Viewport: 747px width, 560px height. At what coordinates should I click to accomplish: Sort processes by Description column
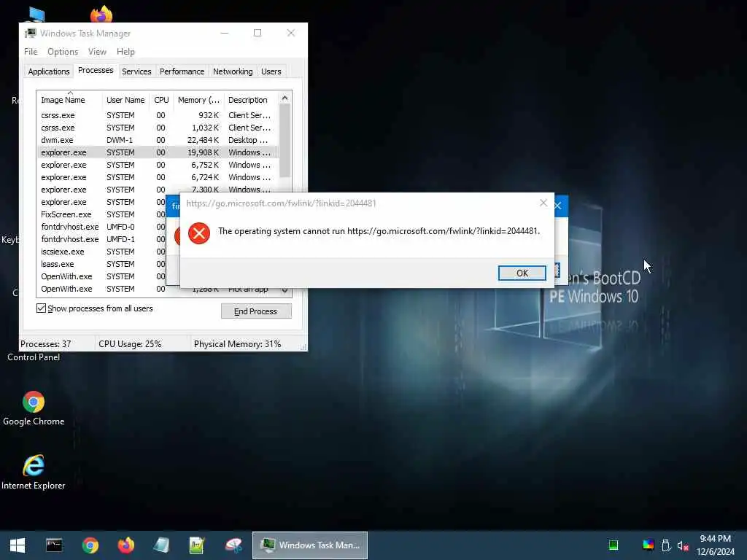[251, 100]
